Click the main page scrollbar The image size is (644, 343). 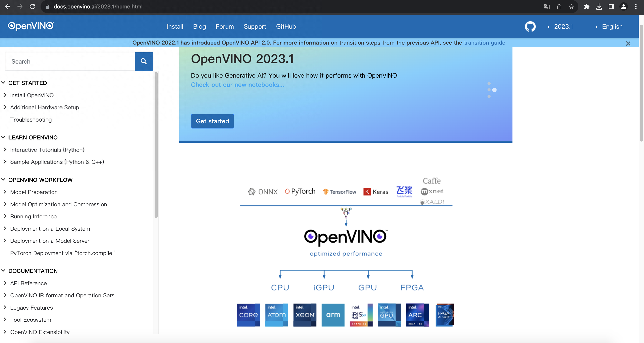[642, 83]
